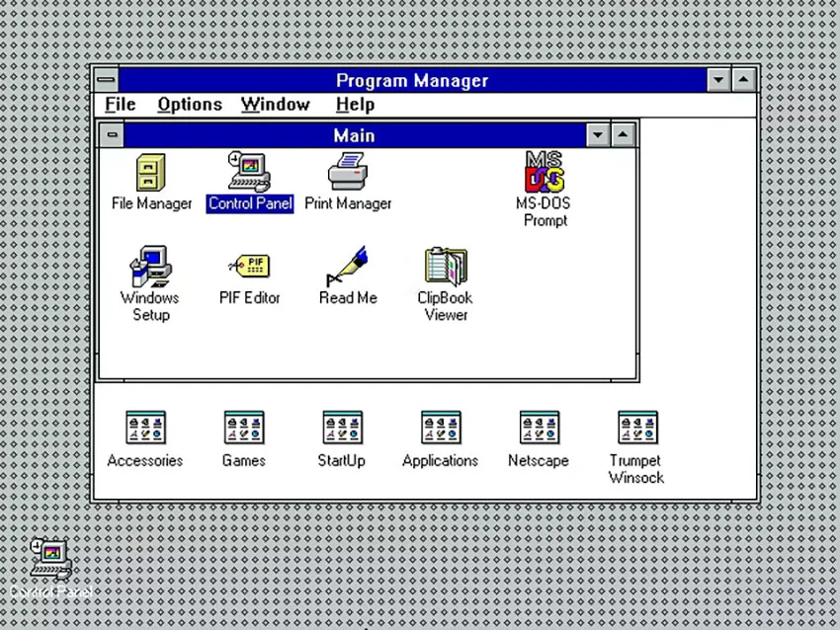The image size is (840, 630).
Task: Open the File Manager icon
Action: pyautogui.click(x=150, y=173)
